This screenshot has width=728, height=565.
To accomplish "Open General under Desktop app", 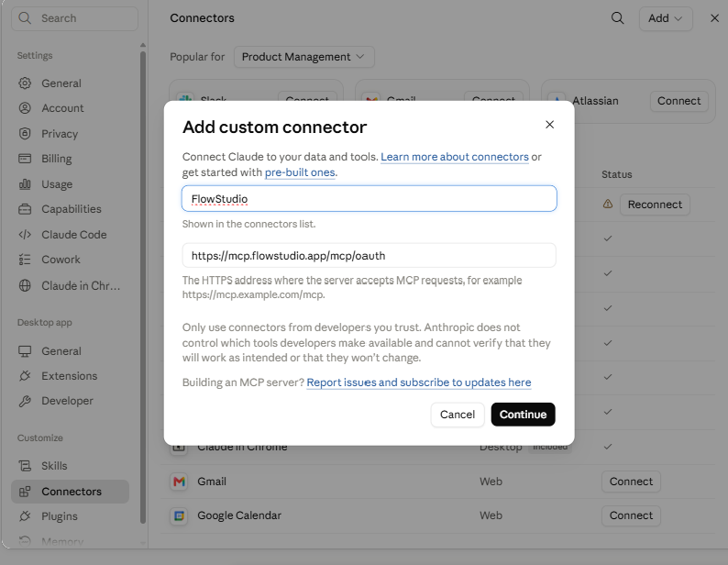I will click(x=70, y=351).
